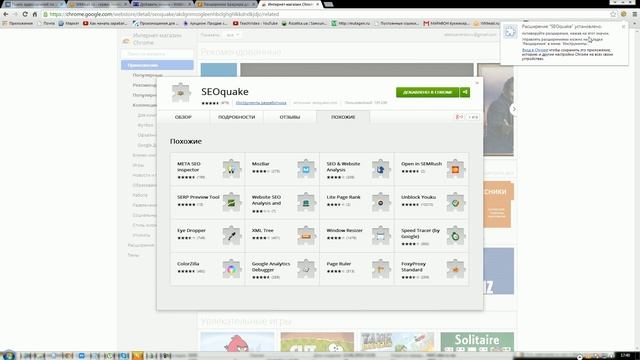Click the Lite Page Rank extension icon
The width and height of the screenshot is (640, 360).
tap(381, 202)
